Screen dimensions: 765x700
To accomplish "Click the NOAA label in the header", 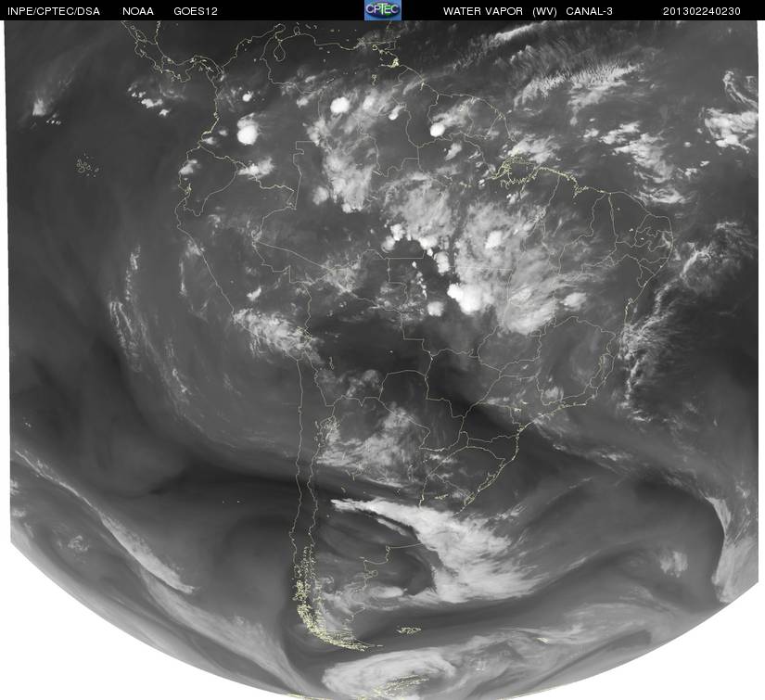I will click(x=138, y=11).
